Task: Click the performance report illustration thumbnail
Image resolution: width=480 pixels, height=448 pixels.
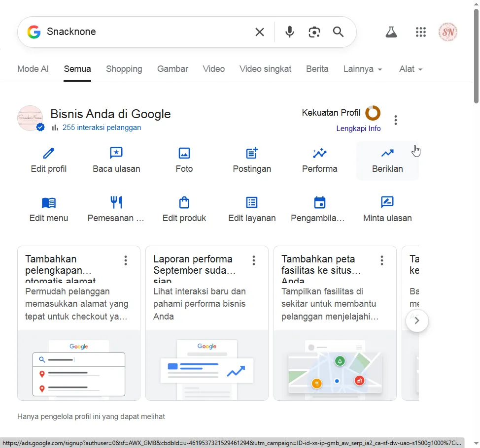Action: tap(207, 365)
